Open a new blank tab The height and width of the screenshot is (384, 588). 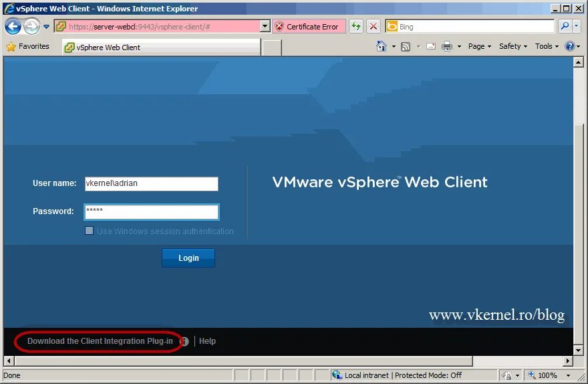[271, 47]
